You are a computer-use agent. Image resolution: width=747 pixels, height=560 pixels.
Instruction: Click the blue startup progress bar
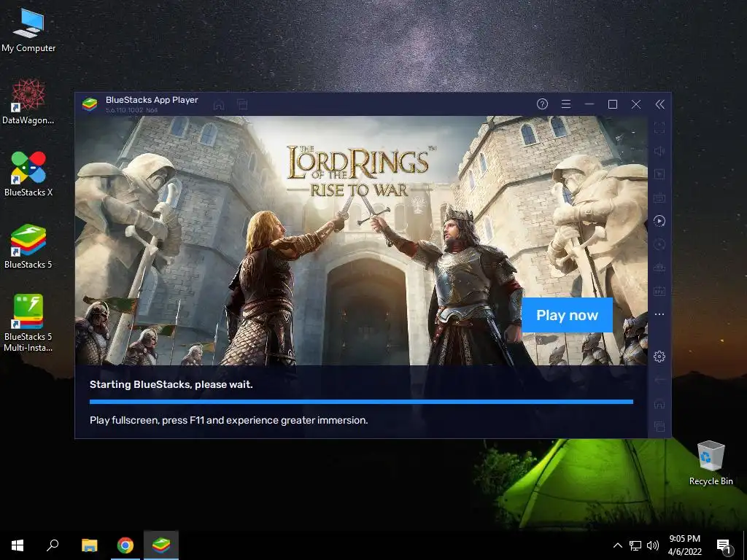pyautogui.click(x=361, y=402)
